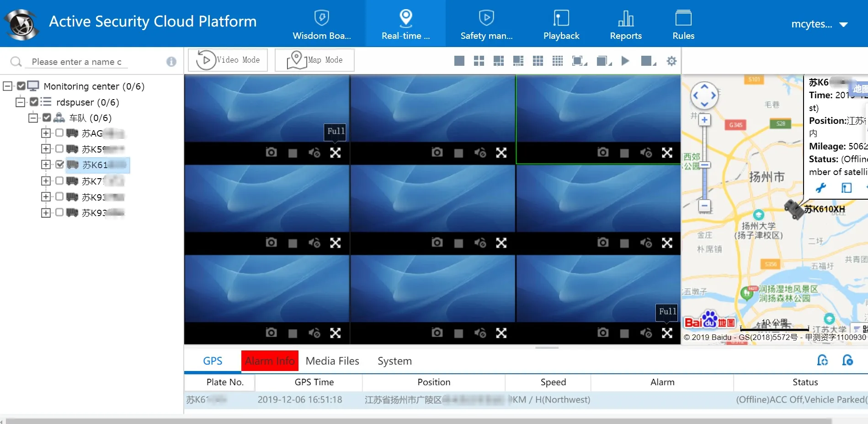Image resolution: width=868 pixels, height=424 pixels.
Task: Switch to Video Mode
Action: [x=228, y=60]
